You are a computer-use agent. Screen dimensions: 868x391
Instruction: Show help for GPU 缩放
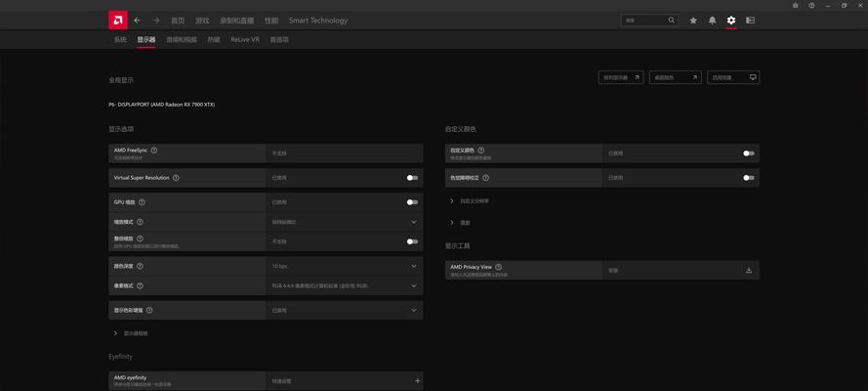[x=142, y=202]
